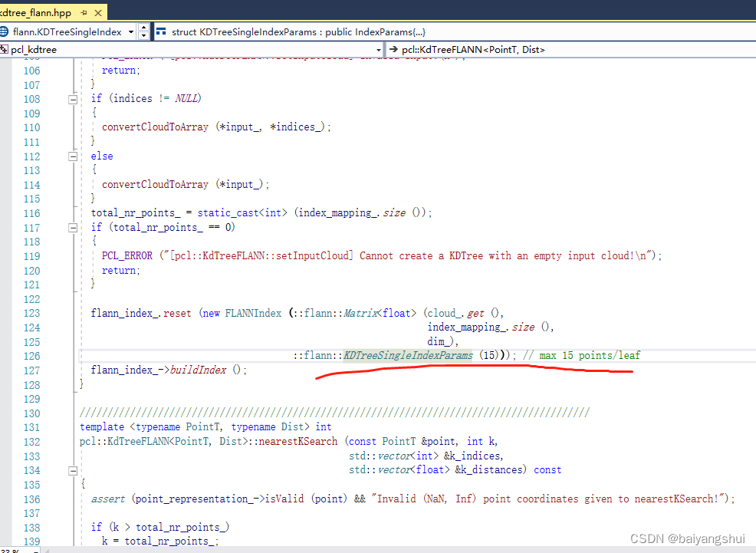Click index_mapping_.size on line 124

click(481, 328)
